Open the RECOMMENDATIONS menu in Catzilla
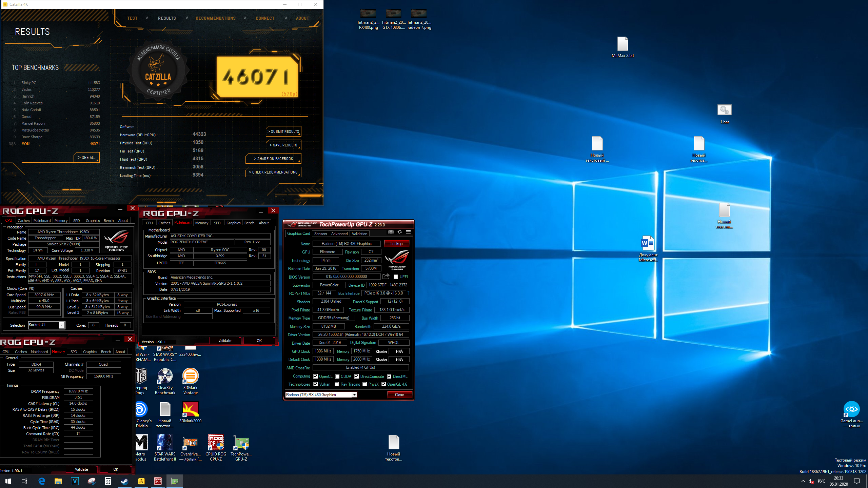This screenshot has width=868, height=488. tap(216, 18)
